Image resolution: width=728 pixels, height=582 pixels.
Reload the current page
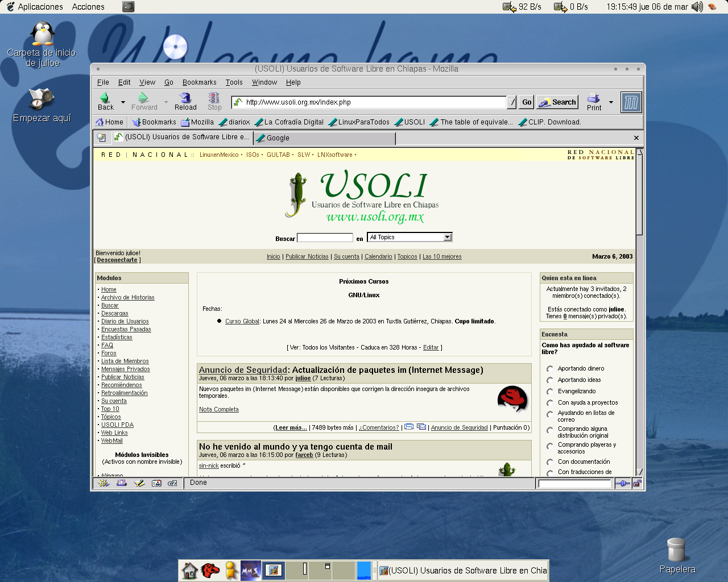pyautogui.click(x=185, y=102)
